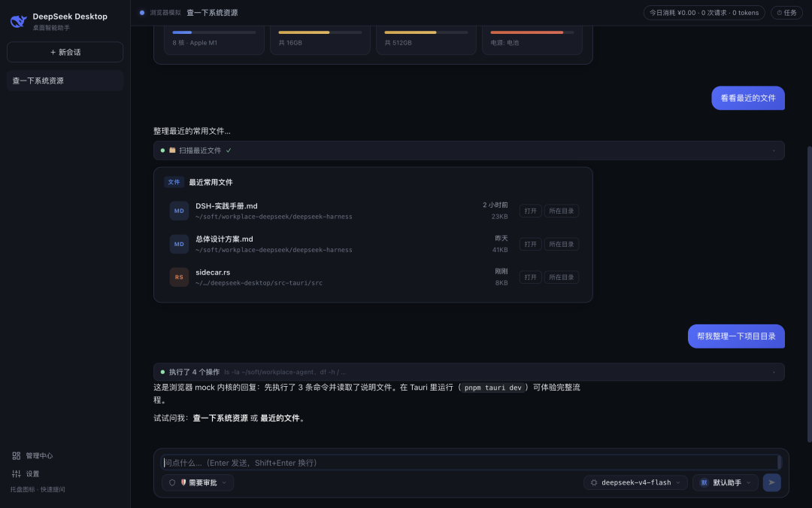Open the 查一下系统资源 conversation in sidebar
This screenshot has width=812, height=508.
point(65,81)
